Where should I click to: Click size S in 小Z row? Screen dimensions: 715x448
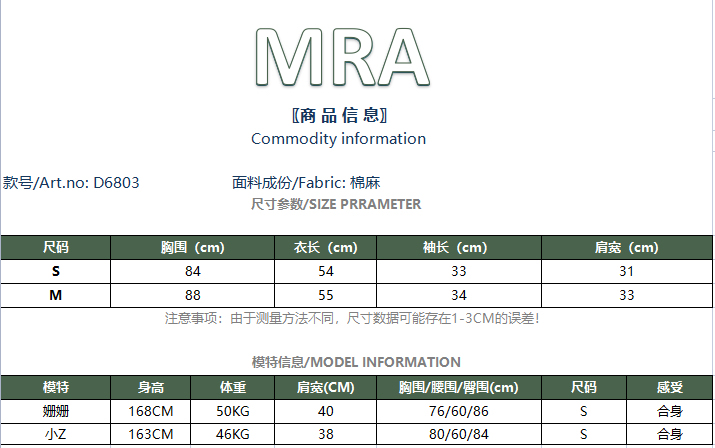point(584,434)
